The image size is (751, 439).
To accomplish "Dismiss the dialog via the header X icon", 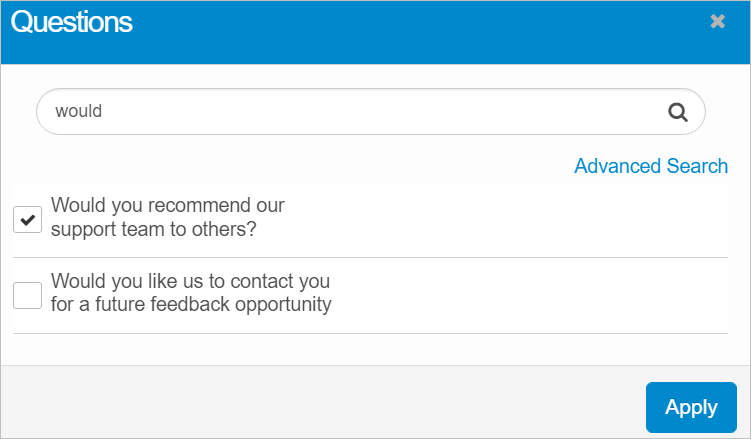I will click(x=717, y=21).
